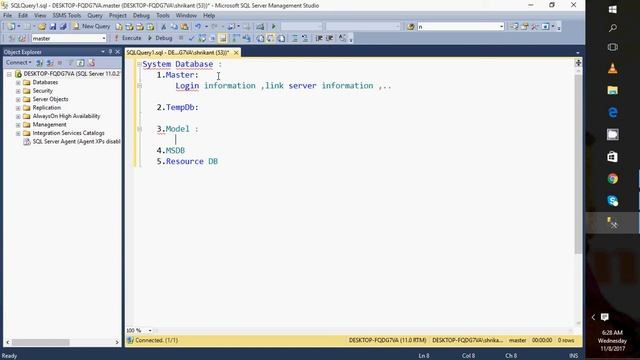Expand the Security folder
Viewport: 640px width, 360px height.
18,91
